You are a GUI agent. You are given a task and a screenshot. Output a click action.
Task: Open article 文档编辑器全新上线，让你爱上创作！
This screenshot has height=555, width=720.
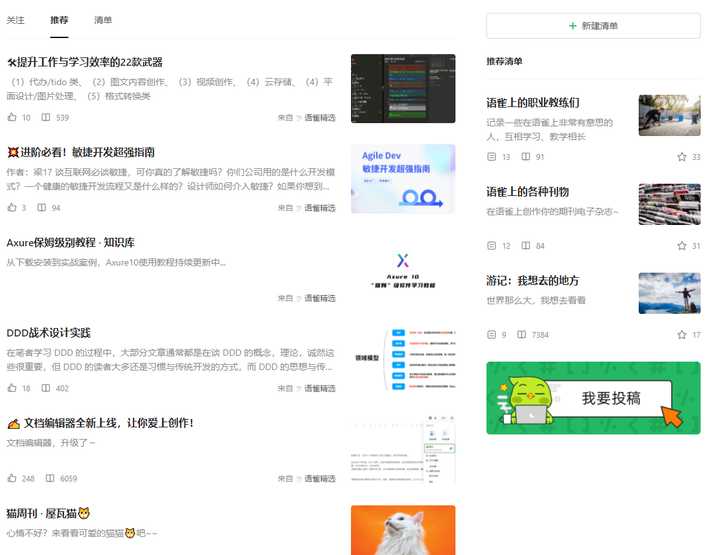coord(100,423)
